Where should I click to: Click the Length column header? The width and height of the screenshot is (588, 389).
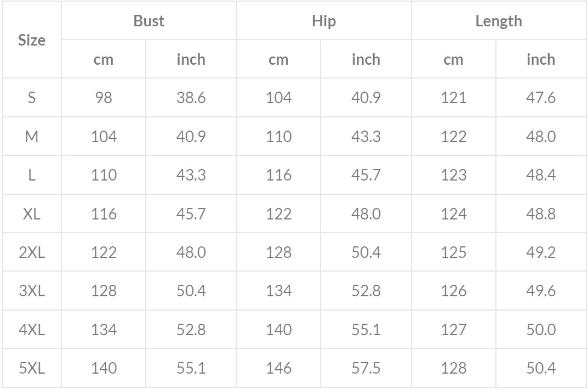pyautogui.click(x=498, y=21)
